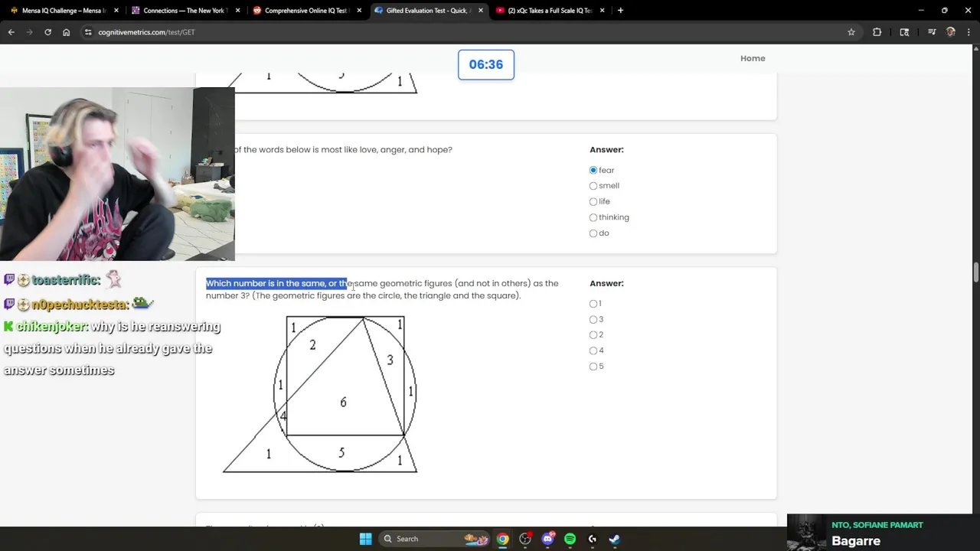Click the webcam overlay video
Viewport: 980px width, 551px height.
pyautogui.click(x=117, y=174)
